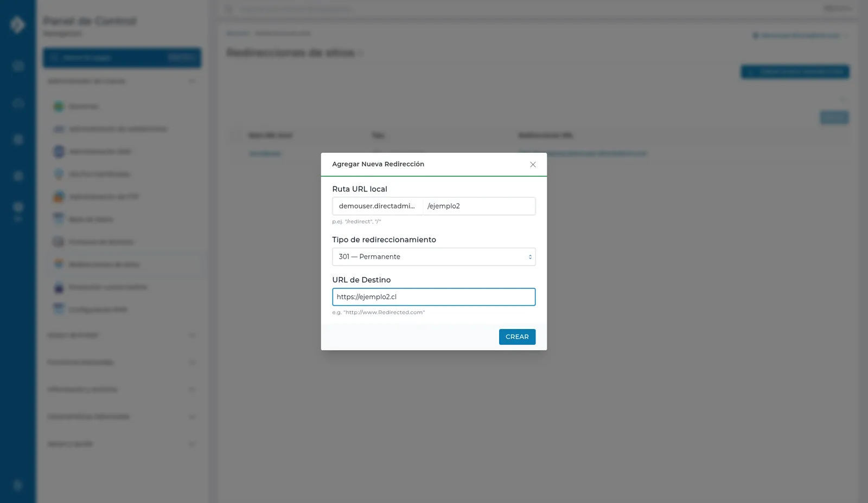The height and width of the screenshot is (503, 868).
Task: Open the 301 — Permanente type dropdown
Action: point(434,257)
